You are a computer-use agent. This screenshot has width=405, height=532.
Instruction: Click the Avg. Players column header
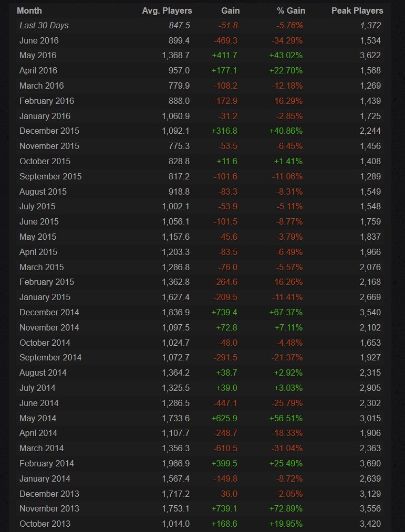pos(167,11)
